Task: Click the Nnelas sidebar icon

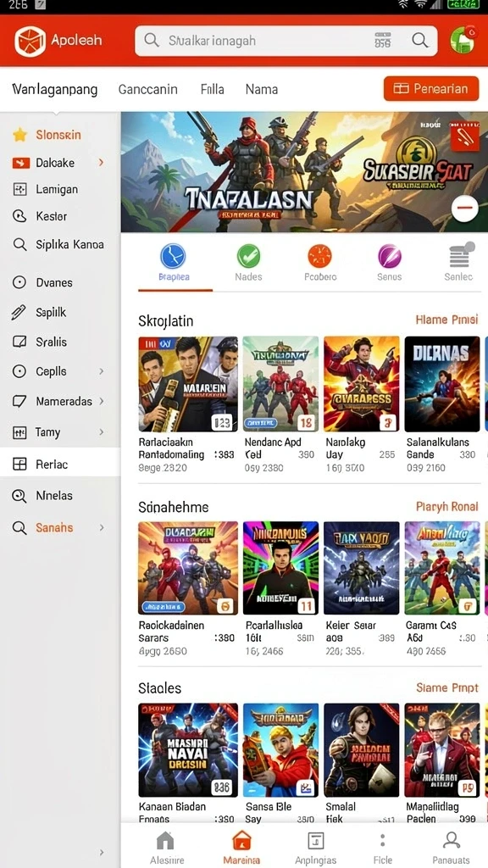Action: (19, 495)
